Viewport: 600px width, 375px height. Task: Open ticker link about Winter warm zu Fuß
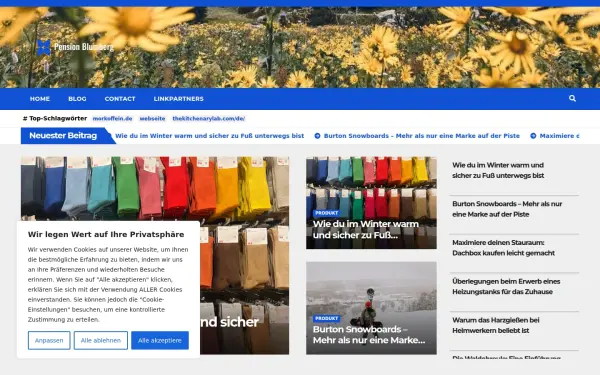tap(210, 136)
